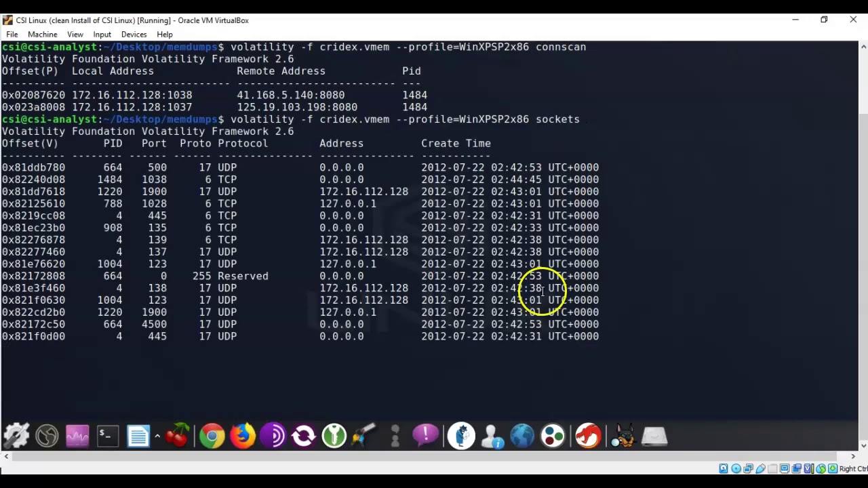868x488 pixels.
Task: Open Firefox from the dock
Action: coord(242,436)
